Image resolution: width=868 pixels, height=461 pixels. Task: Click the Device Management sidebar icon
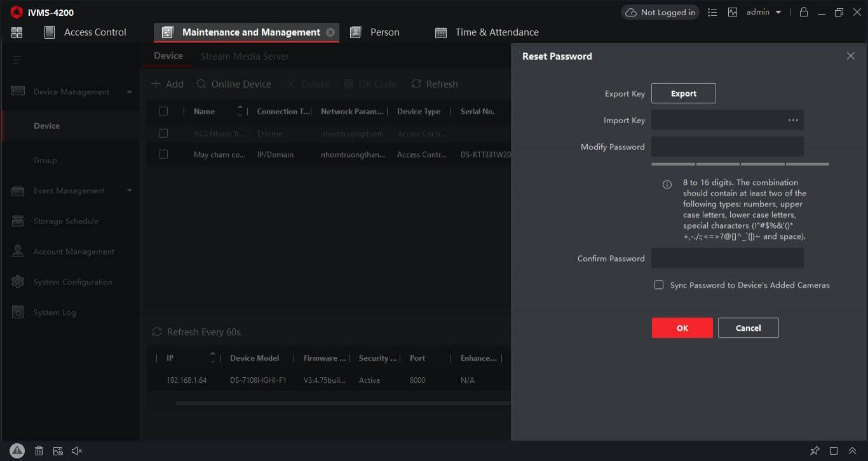pyautogui.click(x=18, y=92)
